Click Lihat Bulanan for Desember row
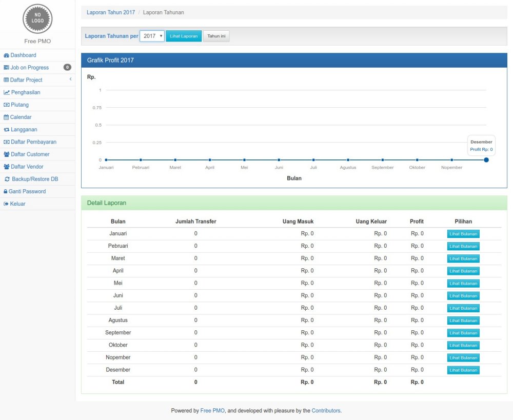 tap(463, 370)
